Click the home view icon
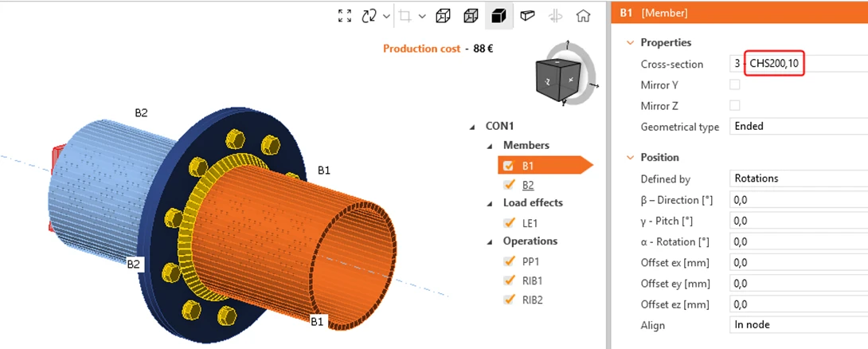The image size is (868, 349). (x=583, y=15)
